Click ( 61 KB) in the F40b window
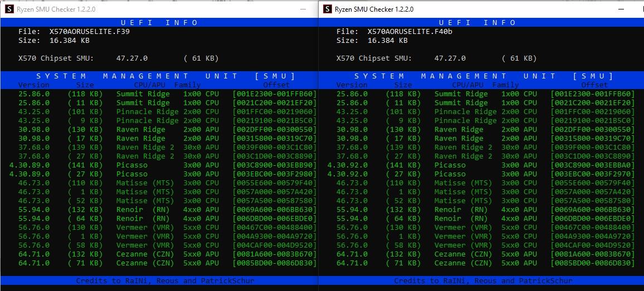Viewport: 644px width, 291px height. click(520, 58)
